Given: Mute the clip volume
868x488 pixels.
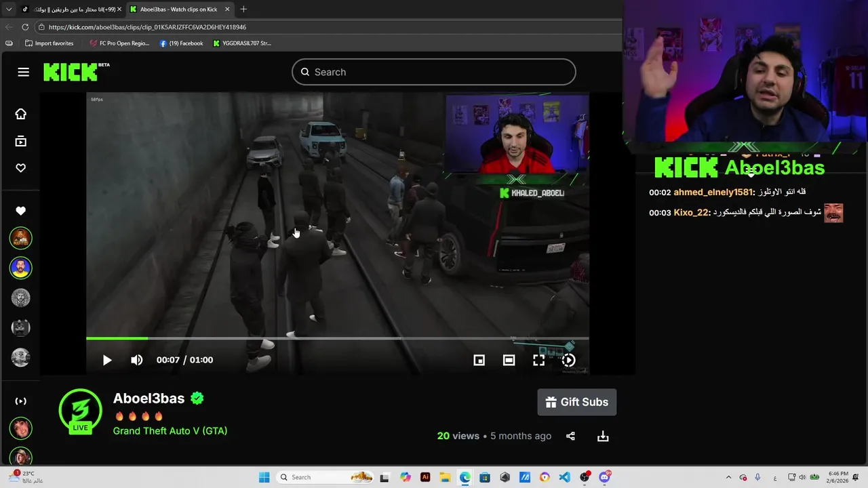Looking at the screenshot, I should click(137, 360).
